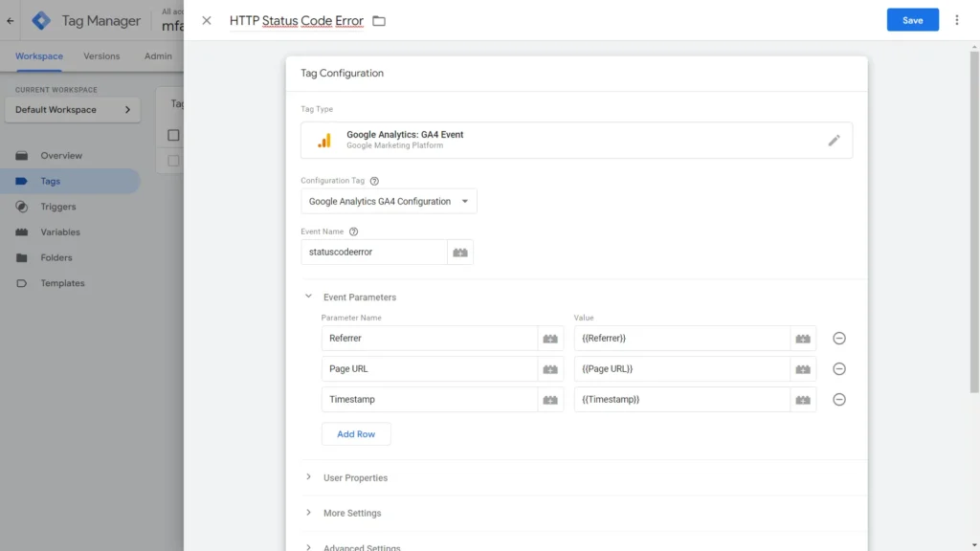
Task: Open the help tooltip next to Event Name
Action: [352, 231]
